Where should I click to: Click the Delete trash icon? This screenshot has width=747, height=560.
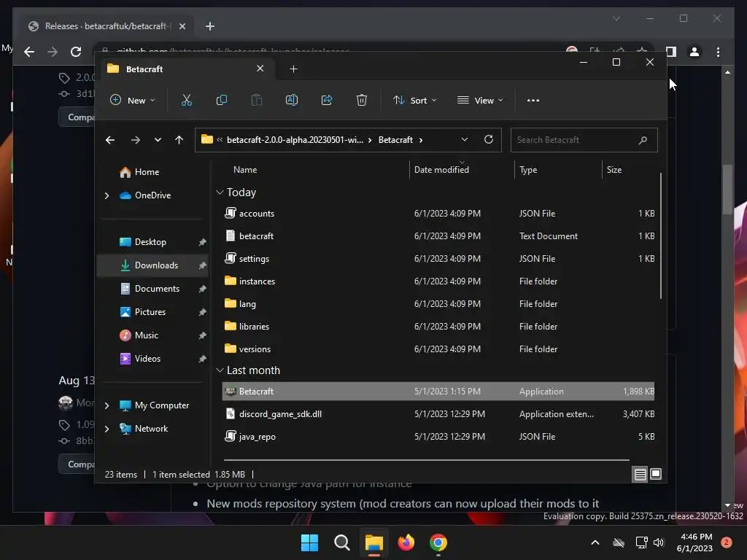tap(362, 100)
